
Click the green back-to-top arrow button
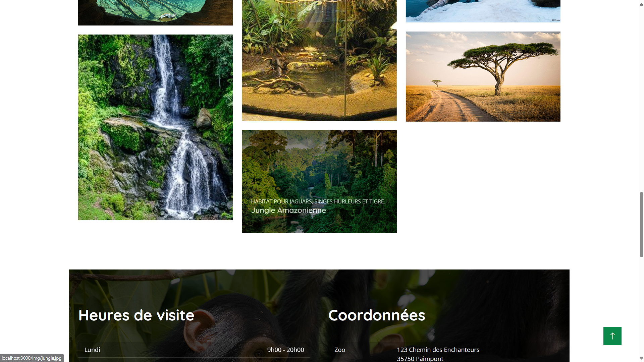tap(612, 336)
